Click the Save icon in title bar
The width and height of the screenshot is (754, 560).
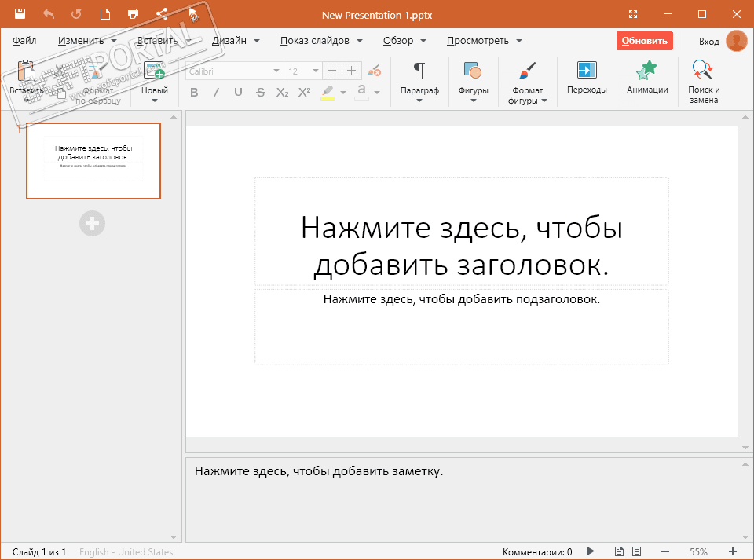tap(20, 14)
